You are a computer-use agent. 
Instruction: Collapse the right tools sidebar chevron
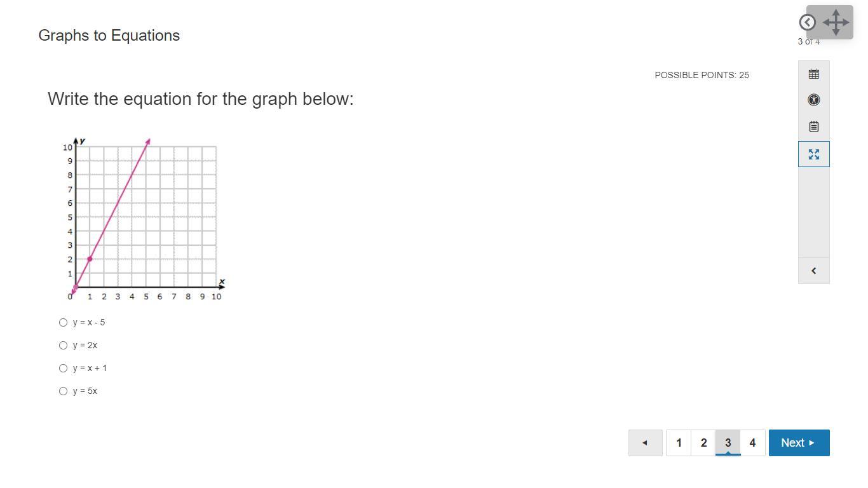813,271
